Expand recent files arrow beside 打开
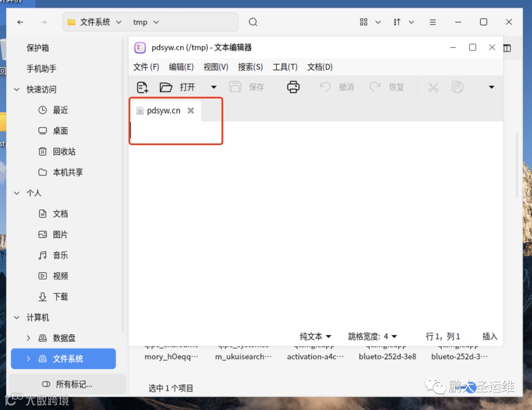The height and width of the screenshot is (410, 532). point(214,87)
